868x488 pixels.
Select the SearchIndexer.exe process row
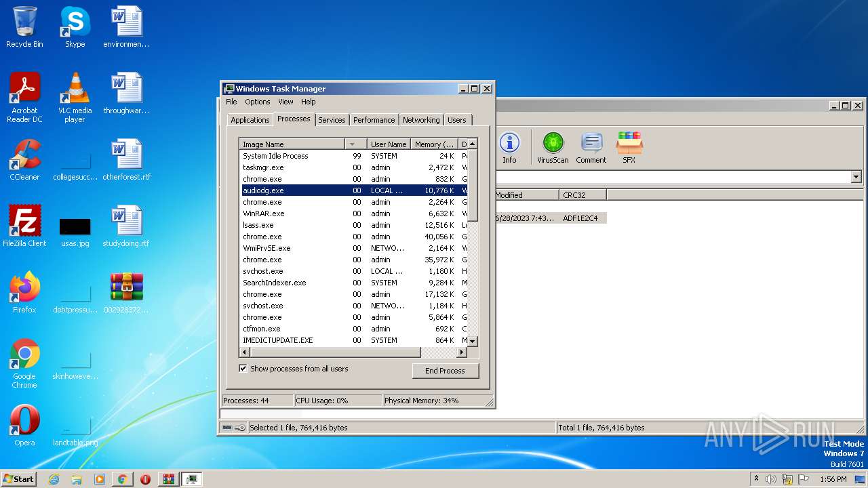353,283
